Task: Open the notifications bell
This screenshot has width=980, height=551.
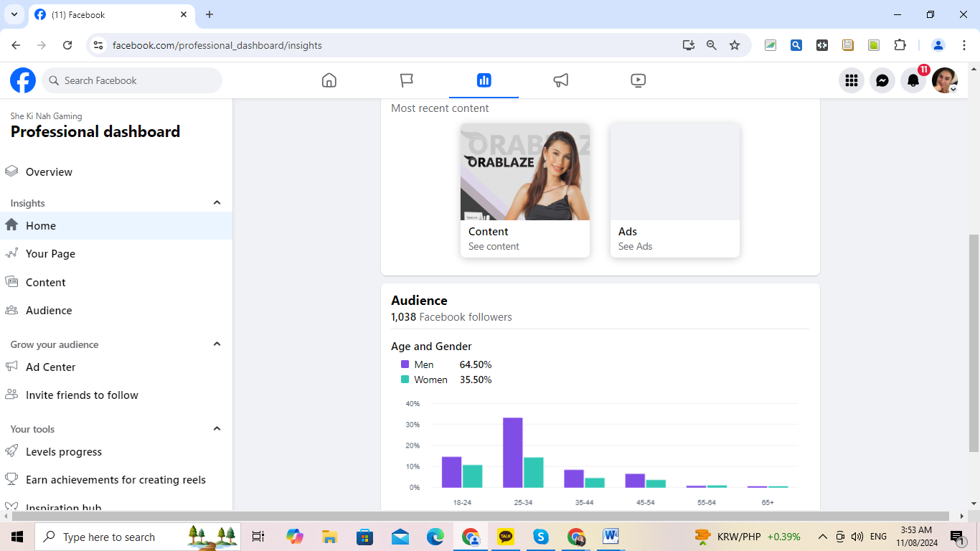Action: (913, 80)
